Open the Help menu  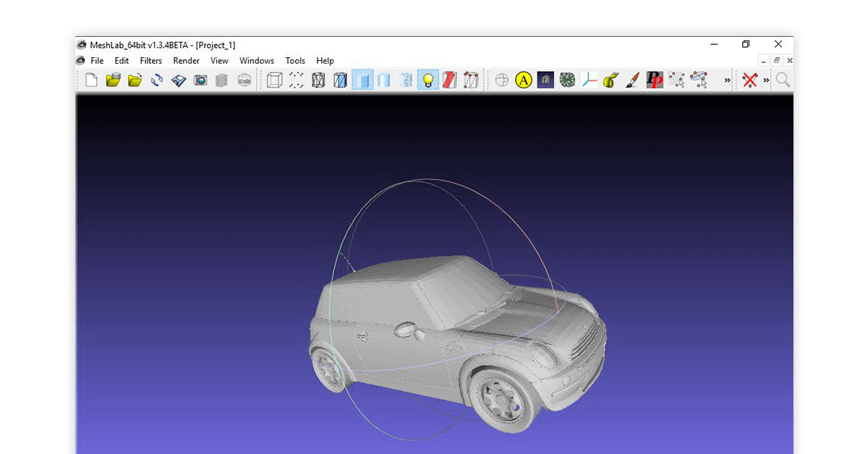325,61
